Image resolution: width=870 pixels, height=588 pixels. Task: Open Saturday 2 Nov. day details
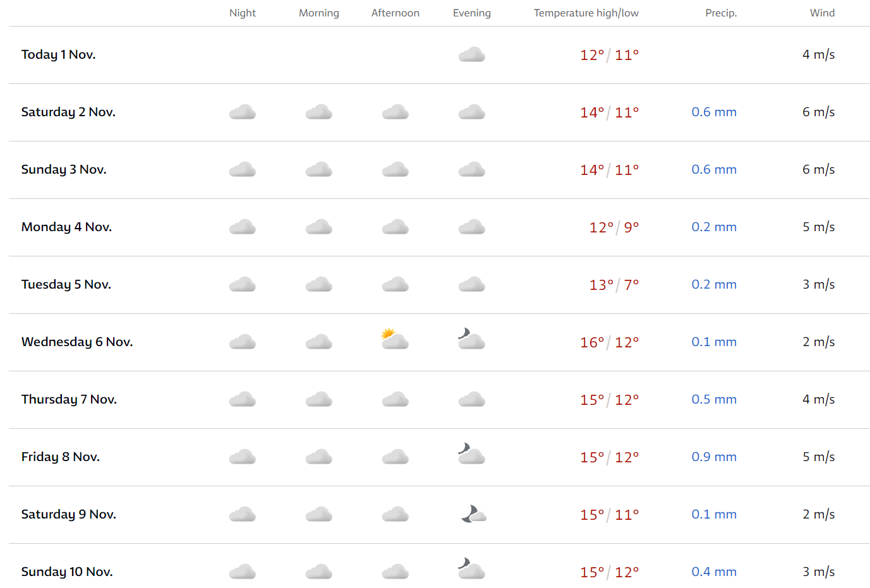68,112
